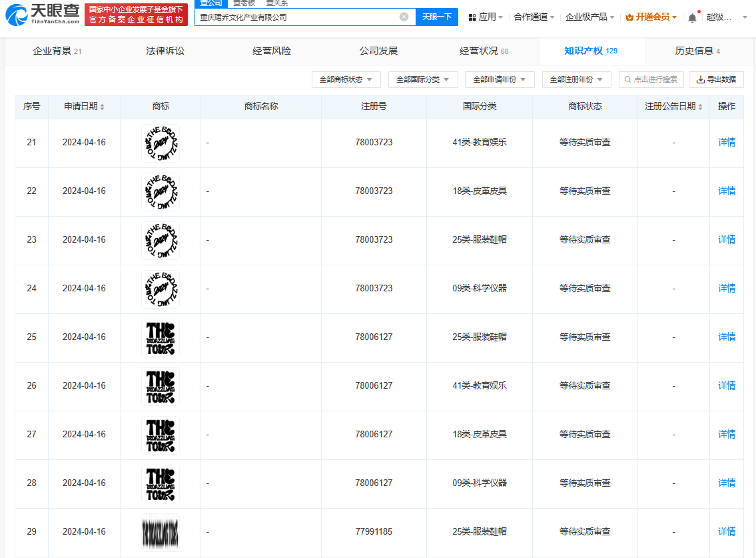Open 详情 for row 25

click(727, 337)
